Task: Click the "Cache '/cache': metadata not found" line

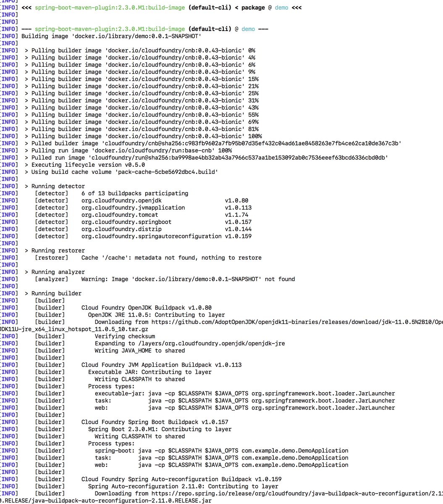Action: click(x=171, y=257)
